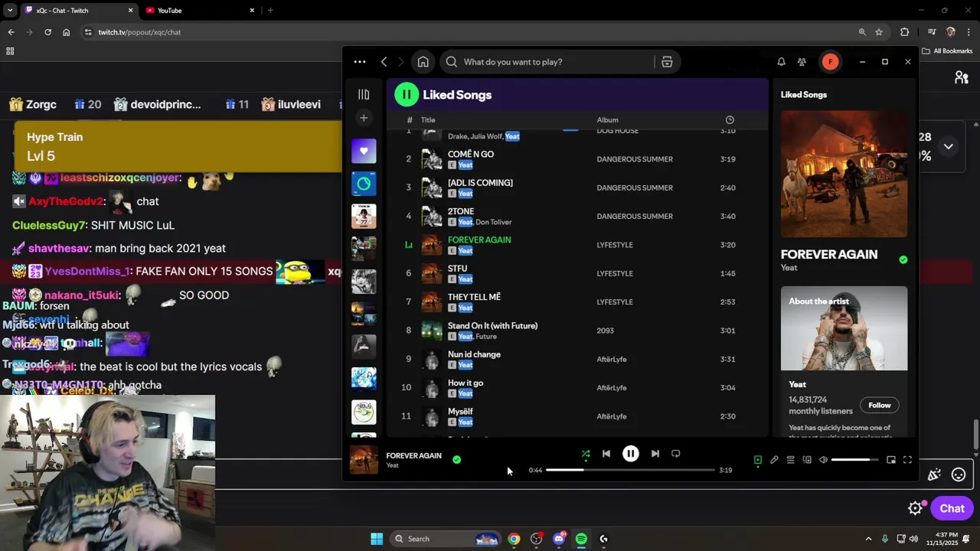Pause from green Liked Songs header button
The height and width of the screenshot is (551, 980).
(x=407, y=95)
